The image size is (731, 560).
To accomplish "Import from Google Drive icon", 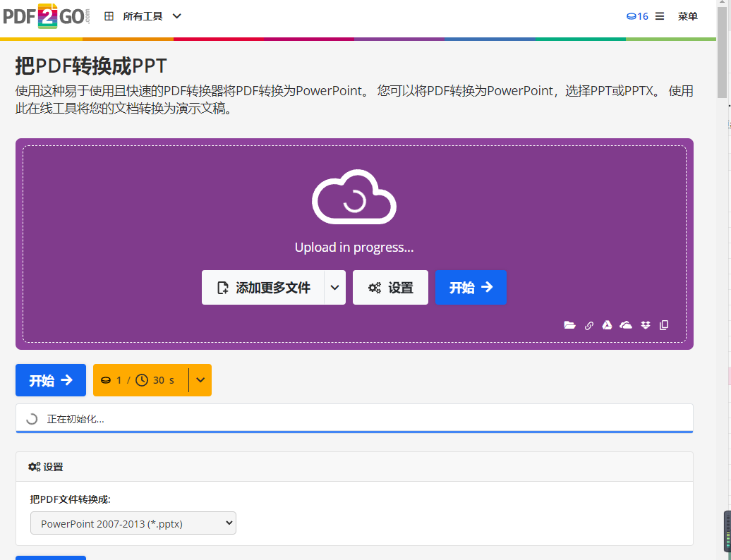I will [x=607, y=325].
